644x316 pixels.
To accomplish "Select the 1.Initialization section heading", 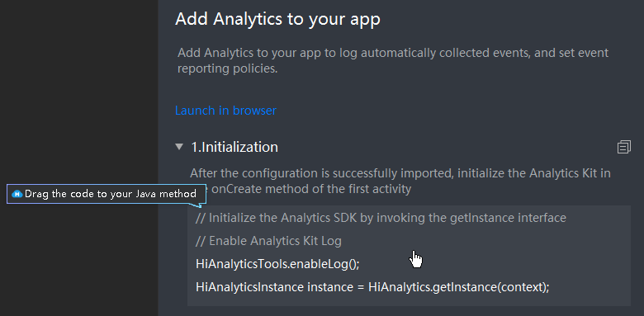I will [234, 147].
